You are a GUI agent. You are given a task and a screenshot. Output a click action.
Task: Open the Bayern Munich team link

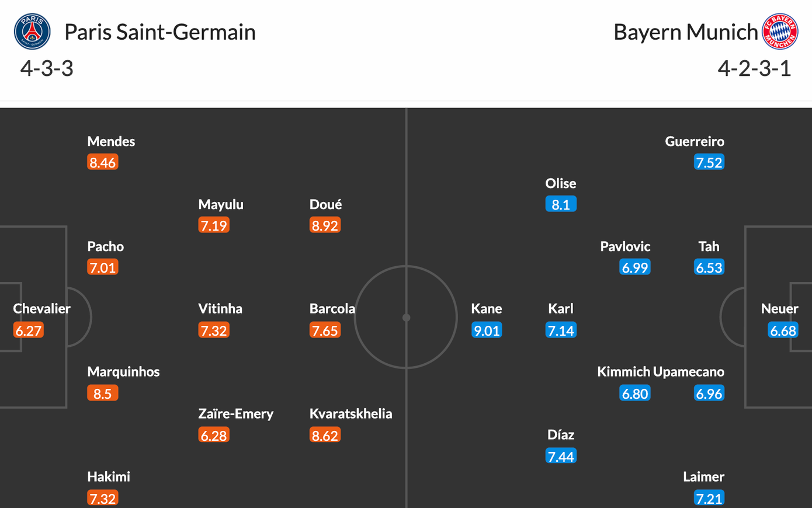(685, 32)
